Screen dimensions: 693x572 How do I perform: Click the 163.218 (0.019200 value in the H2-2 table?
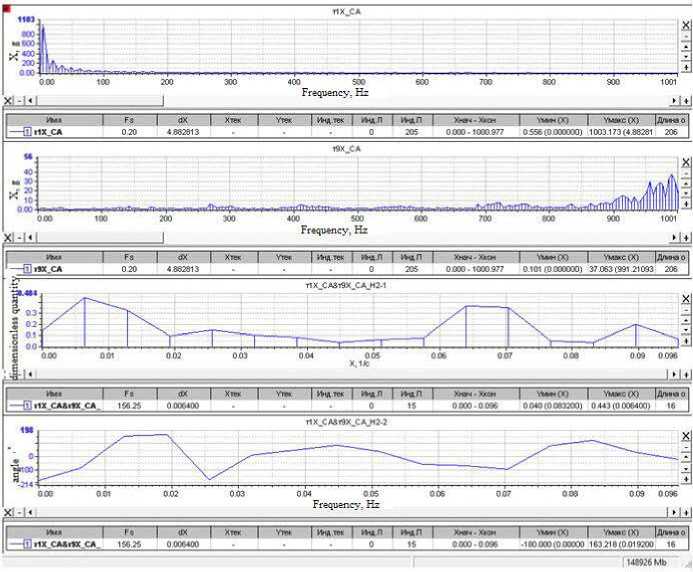tap(621, 544)
